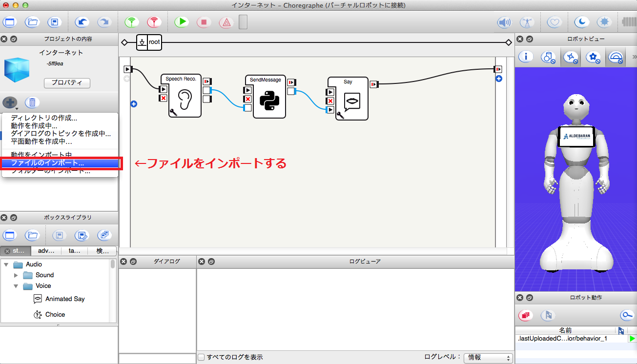Click the text input field in ダイアログ panel
This screenshot has width=637, height=364.
tap(157, 359)
